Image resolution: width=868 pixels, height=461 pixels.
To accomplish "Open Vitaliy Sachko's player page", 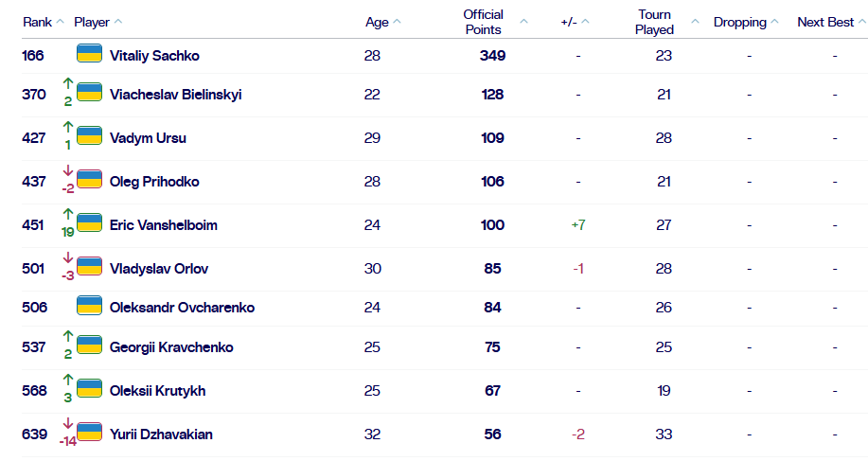I will [x=154, y=56].
